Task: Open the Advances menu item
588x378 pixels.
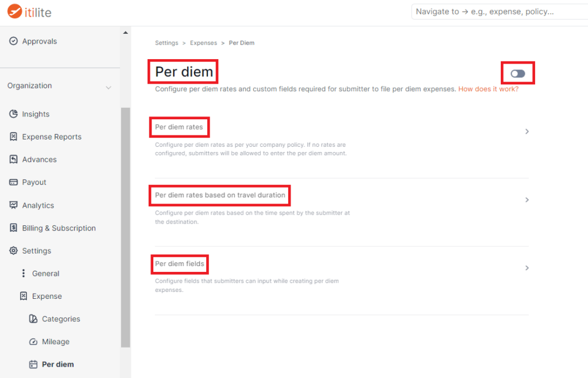Action: click(x=40, y=159)
